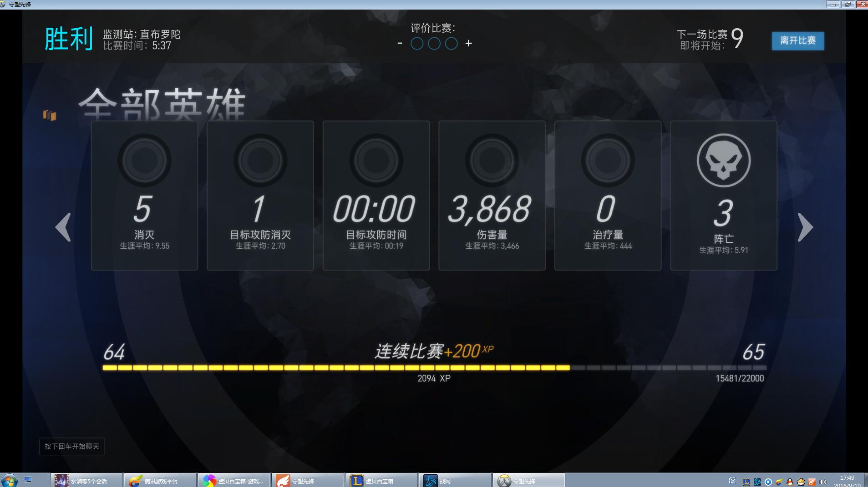Screen dimensions: 868x487
Task: Click the 按下回车开始聊天 chat input box
Action: (x=72, y=447)
